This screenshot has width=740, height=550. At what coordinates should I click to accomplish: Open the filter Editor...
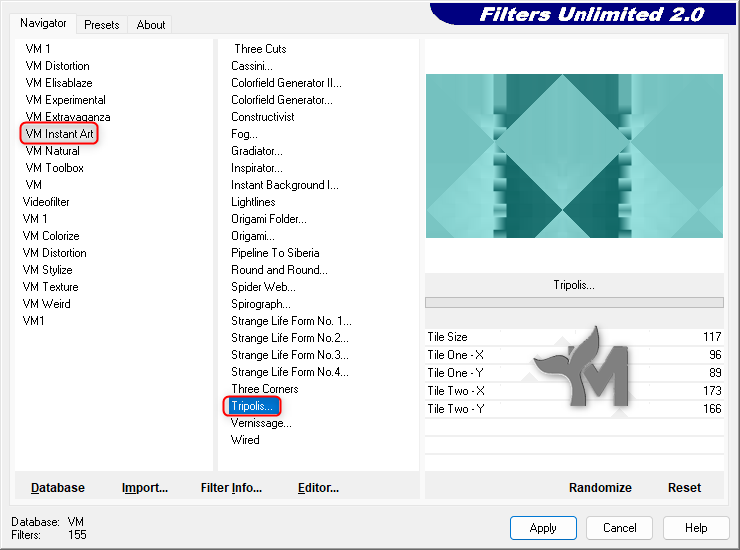318,488
